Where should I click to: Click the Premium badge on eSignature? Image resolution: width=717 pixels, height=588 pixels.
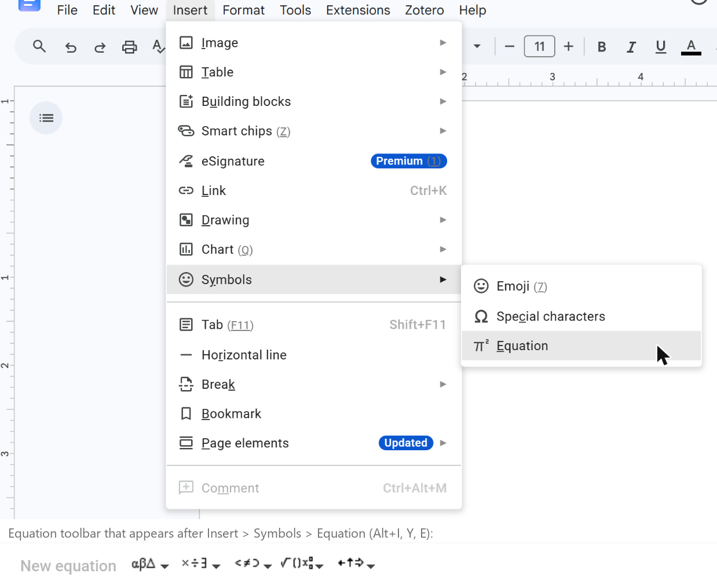pos(409,161)
